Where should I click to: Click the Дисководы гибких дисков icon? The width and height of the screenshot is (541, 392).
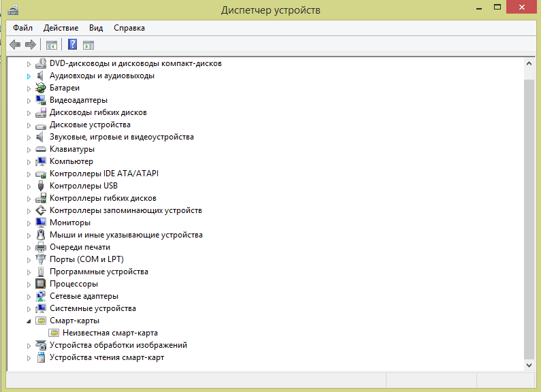click(41, 112)
